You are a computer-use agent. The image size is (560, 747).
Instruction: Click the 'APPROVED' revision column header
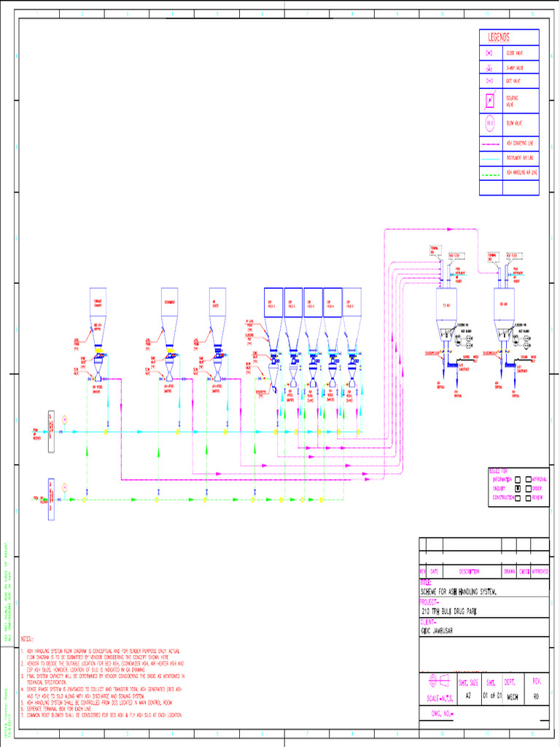click(540, 571)
